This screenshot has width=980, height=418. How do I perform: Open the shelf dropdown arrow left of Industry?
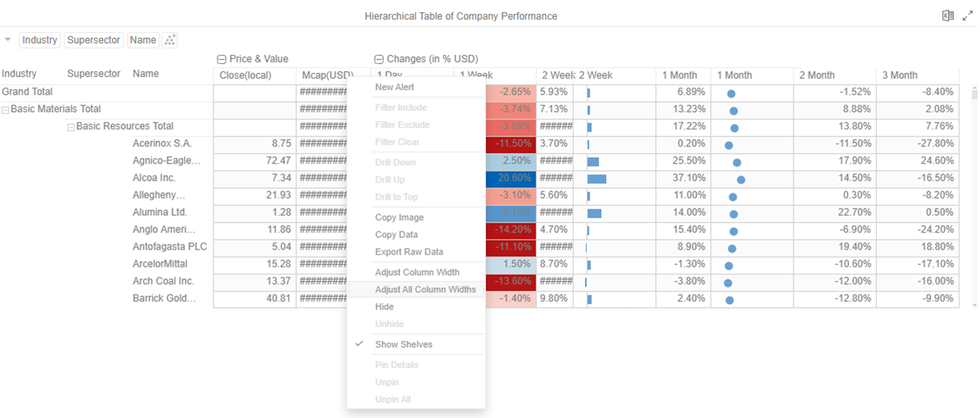pyautogui.click(x=8, y=39)
